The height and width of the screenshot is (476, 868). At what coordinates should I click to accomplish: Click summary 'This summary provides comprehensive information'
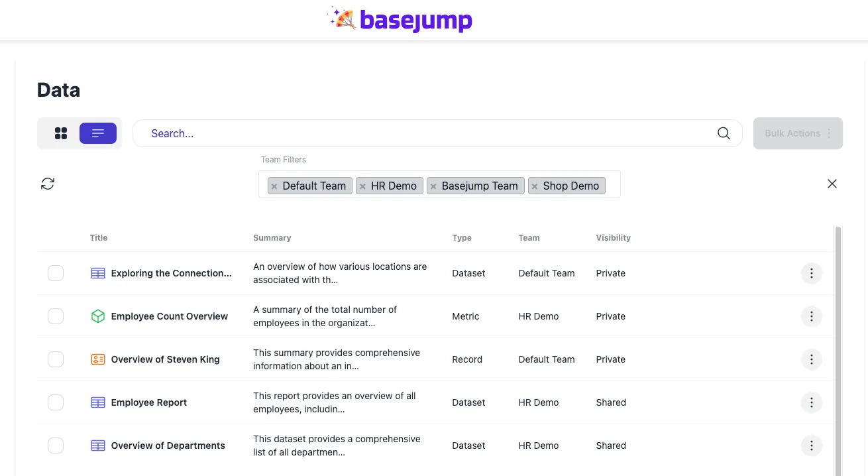337,359
